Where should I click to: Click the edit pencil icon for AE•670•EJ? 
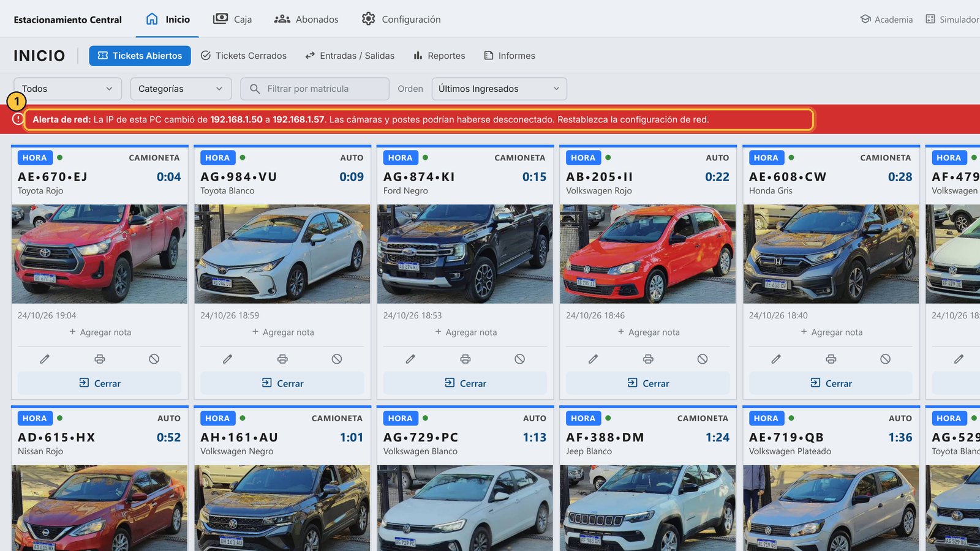coord(45,359)
